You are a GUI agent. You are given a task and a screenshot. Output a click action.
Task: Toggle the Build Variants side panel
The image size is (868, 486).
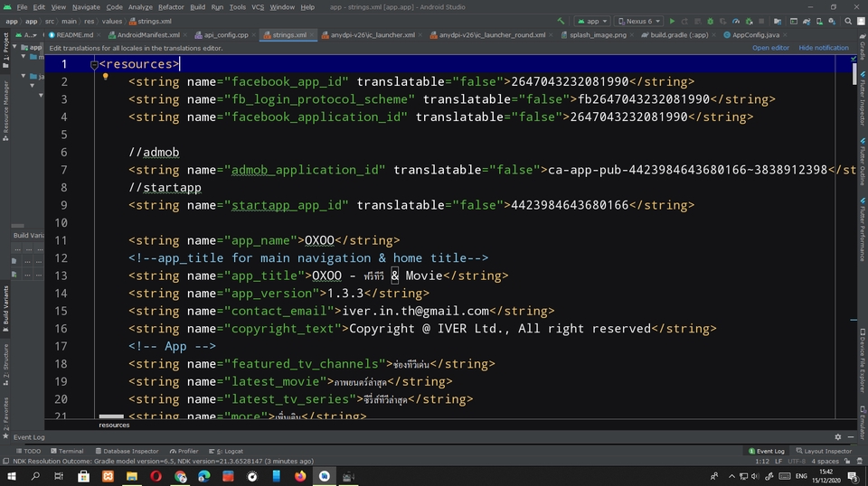pyautogui.click(x=5, y=305)
